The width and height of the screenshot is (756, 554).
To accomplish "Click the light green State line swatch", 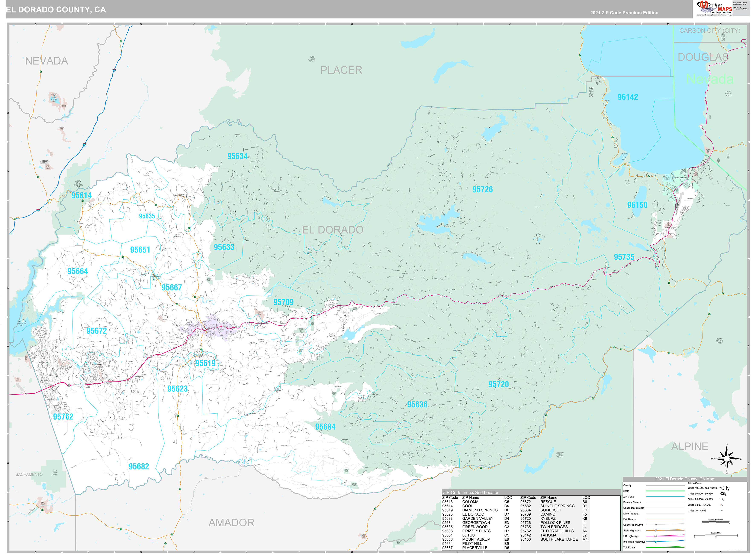I will (x=665, y=491).
